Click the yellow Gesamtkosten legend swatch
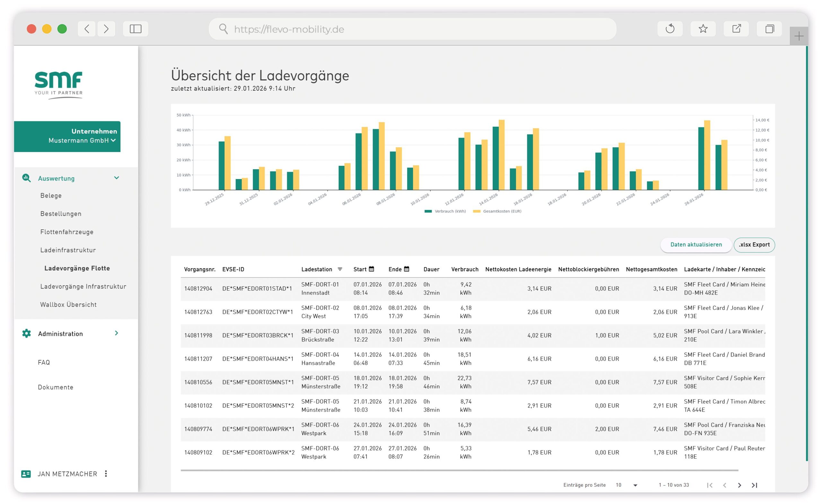822x504 pixels. (x=478, y=211)
